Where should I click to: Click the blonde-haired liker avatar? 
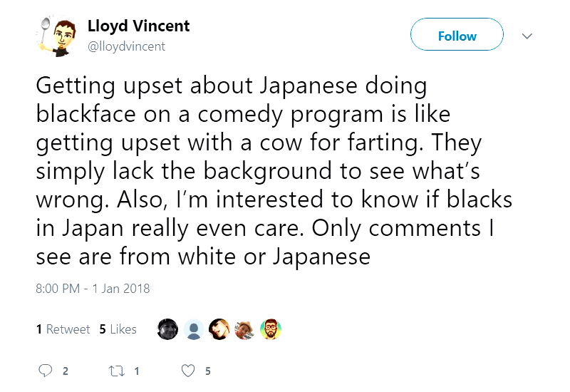pos(219,329)
